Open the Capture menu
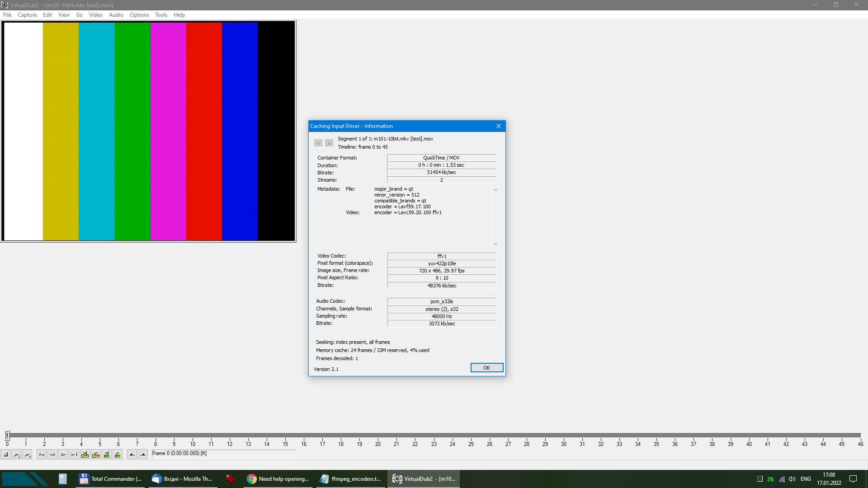This screenshot has width=868, height=488. click(x=27, y=14)
